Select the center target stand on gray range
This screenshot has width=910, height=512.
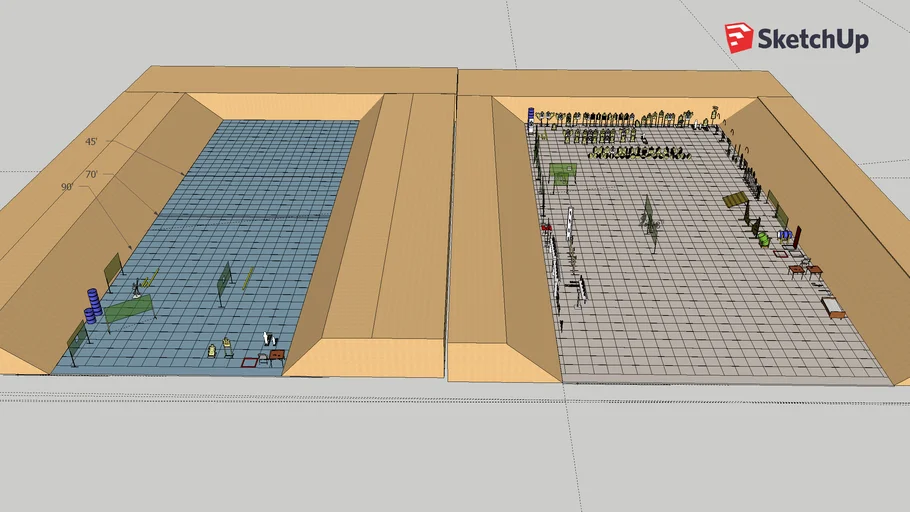pyautogui.click(x=649, y=223)
